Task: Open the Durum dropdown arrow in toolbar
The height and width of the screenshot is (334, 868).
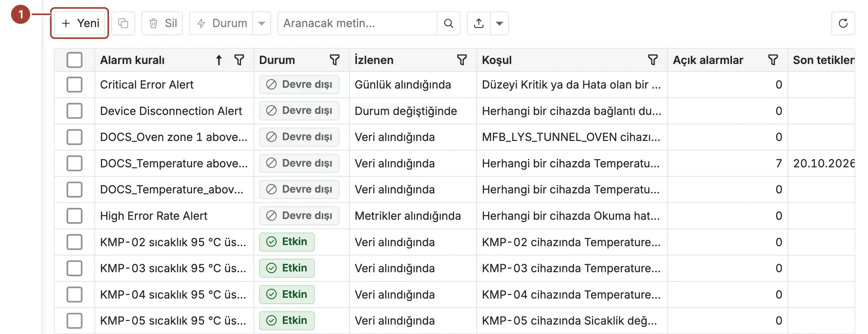Action: 261,23
